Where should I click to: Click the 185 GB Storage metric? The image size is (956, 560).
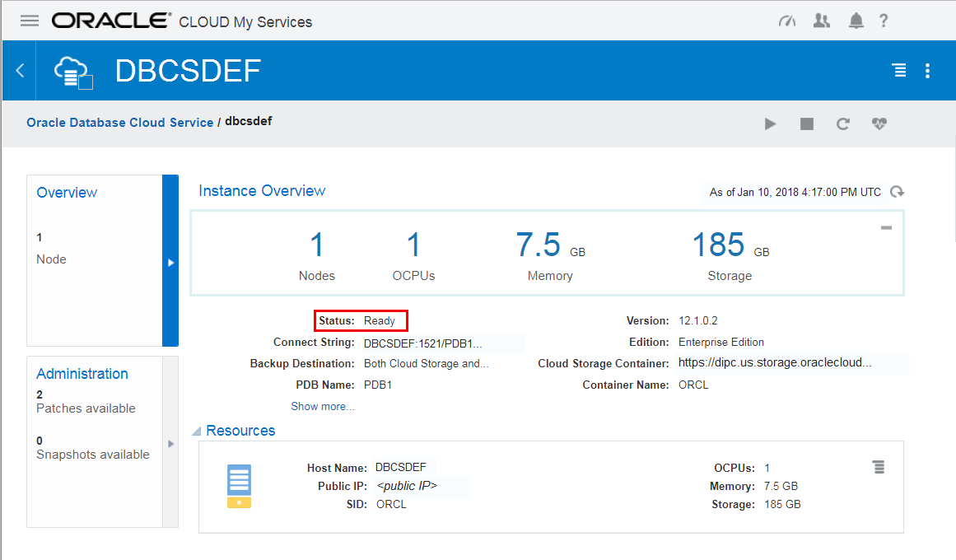[x=730, y=254]
